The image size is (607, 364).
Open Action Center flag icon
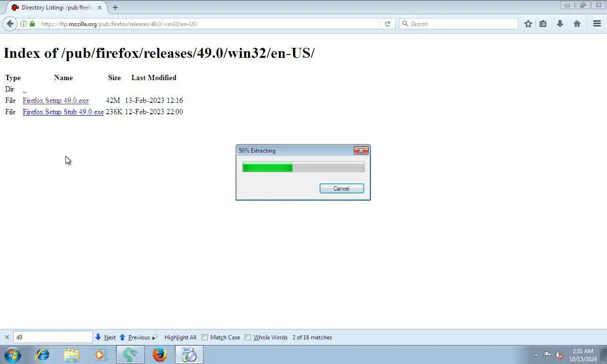(547, 355)
